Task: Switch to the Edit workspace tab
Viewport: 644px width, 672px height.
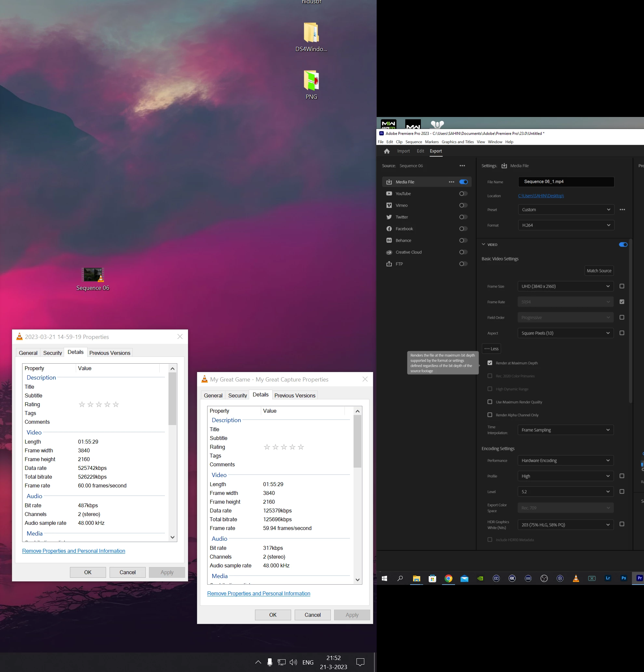Action: [420, 151]
